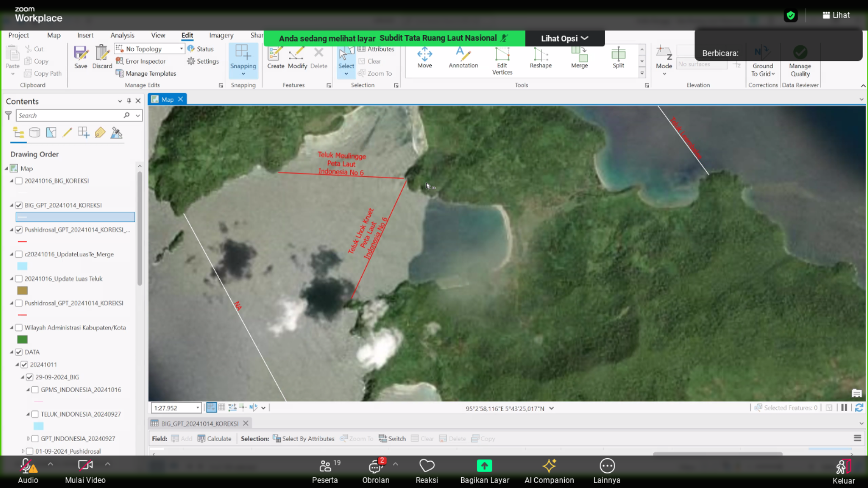Click the Snapping toggle icon

click(243, 52)
